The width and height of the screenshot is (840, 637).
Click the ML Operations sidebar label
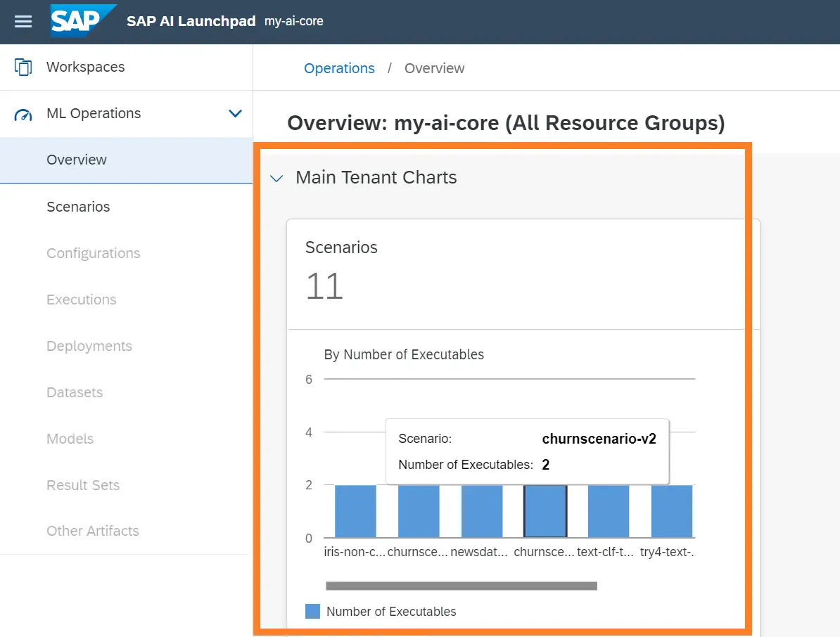[94, 113]
